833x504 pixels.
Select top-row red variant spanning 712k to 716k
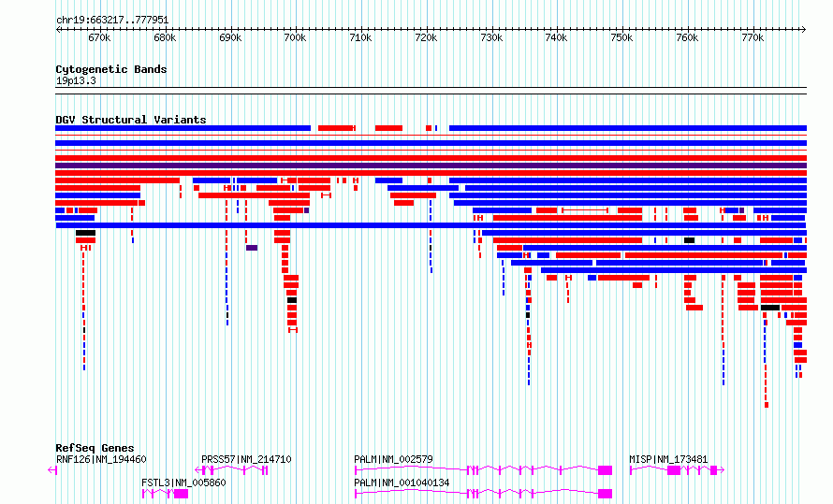pos(388,128)
